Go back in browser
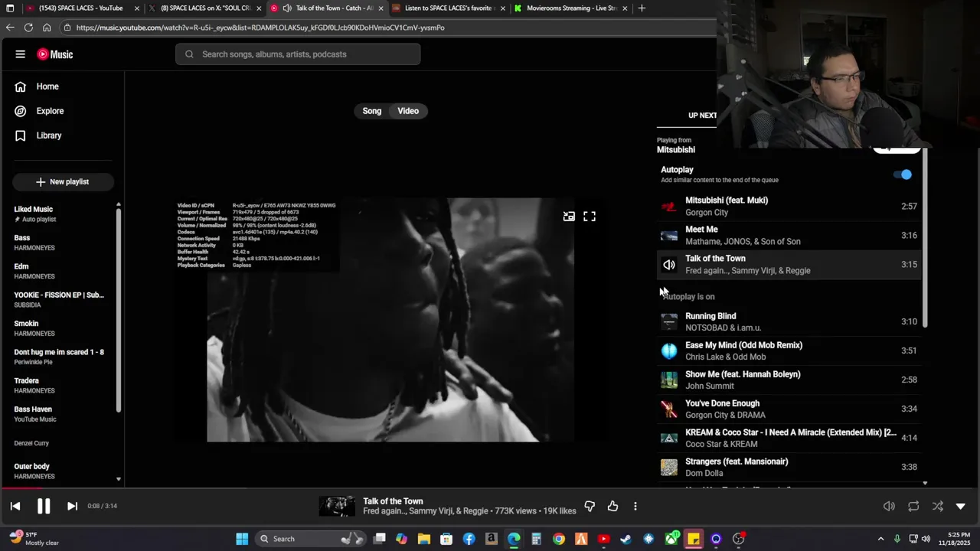The image size is (980, 551). (10, 28)
